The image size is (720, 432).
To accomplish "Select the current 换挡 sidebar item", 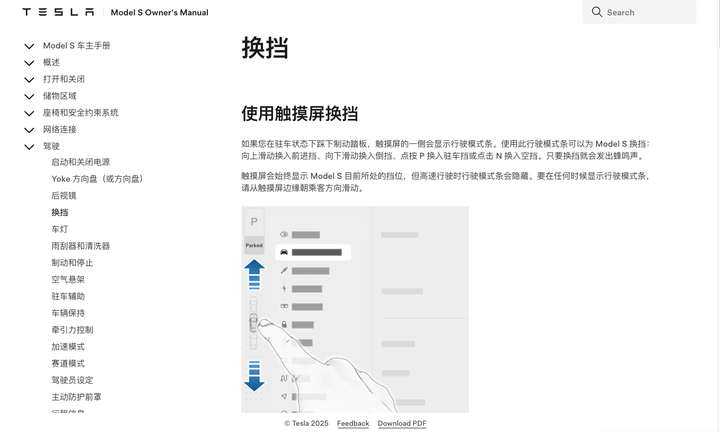I will click(60, 212).
